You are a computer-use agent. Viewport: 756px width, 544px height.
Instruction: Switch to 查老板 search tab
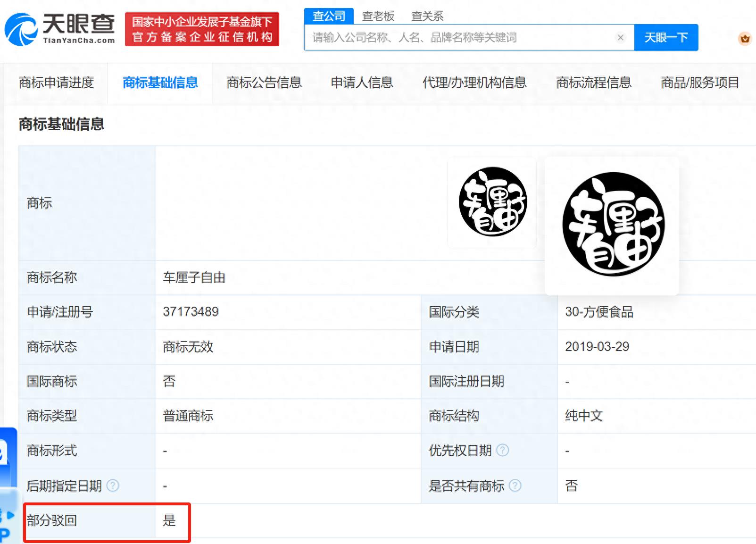[378, 16]
